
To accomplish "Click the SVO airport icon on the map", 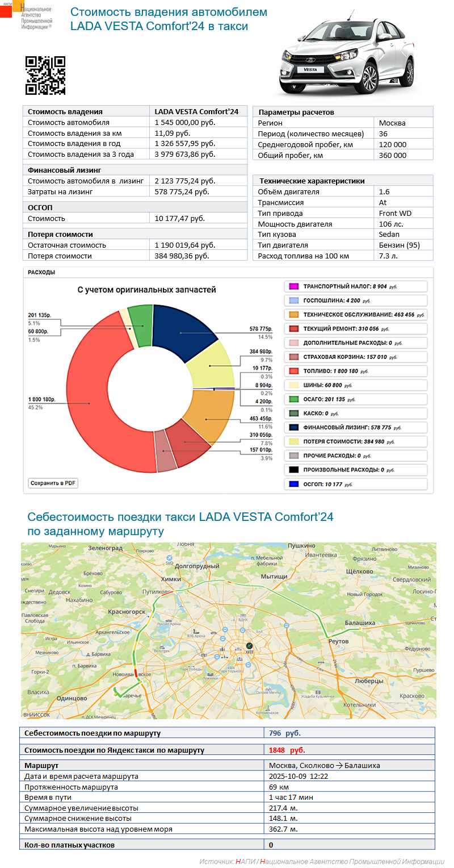I will (x=170, y=563).
